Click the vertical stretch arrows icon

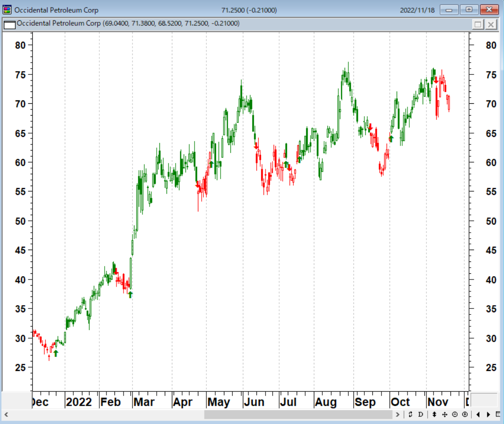click(x=434, y=415)
